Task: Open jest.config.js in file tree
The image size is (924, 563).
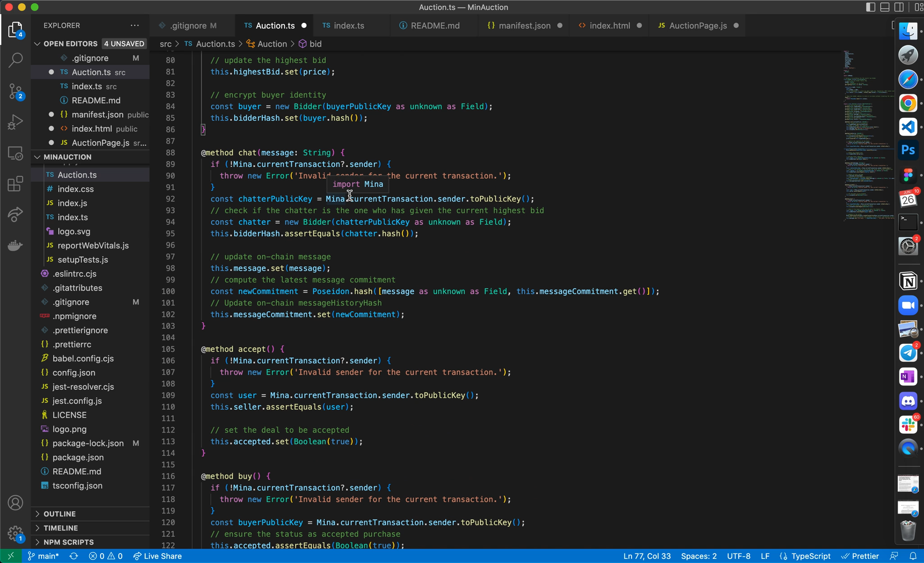Action: (77, 401)
